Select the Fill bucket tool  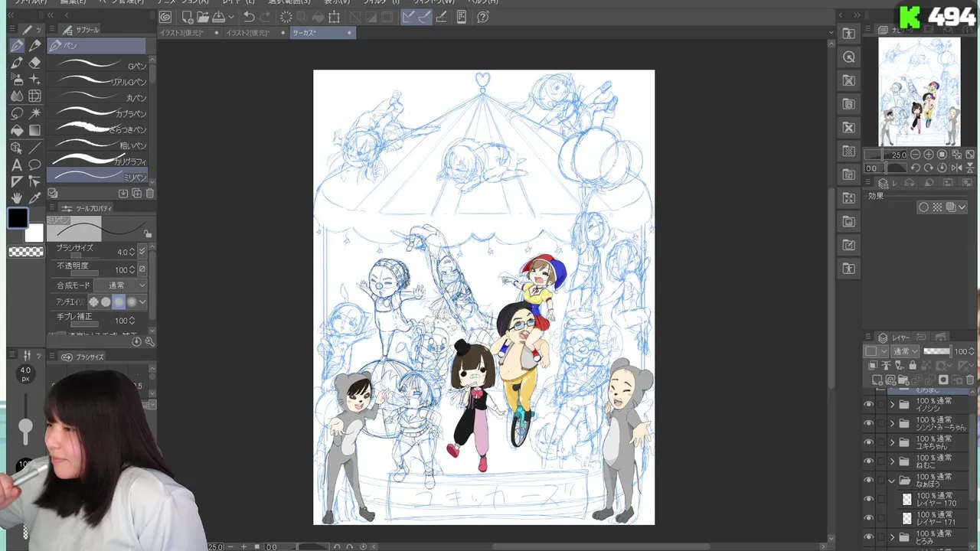(x=17, y=130)
